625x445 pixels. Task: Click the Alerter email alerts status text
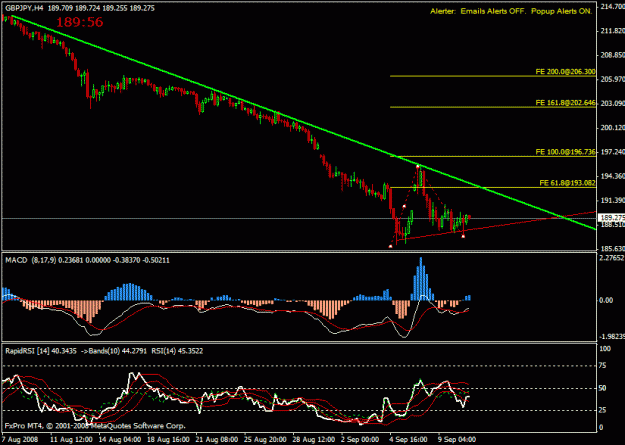511,11
